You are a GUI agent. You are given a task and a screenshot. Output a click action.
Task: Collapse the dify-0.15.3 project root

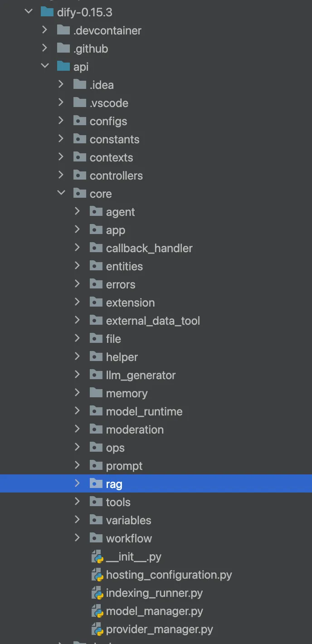tap(28, 12)
